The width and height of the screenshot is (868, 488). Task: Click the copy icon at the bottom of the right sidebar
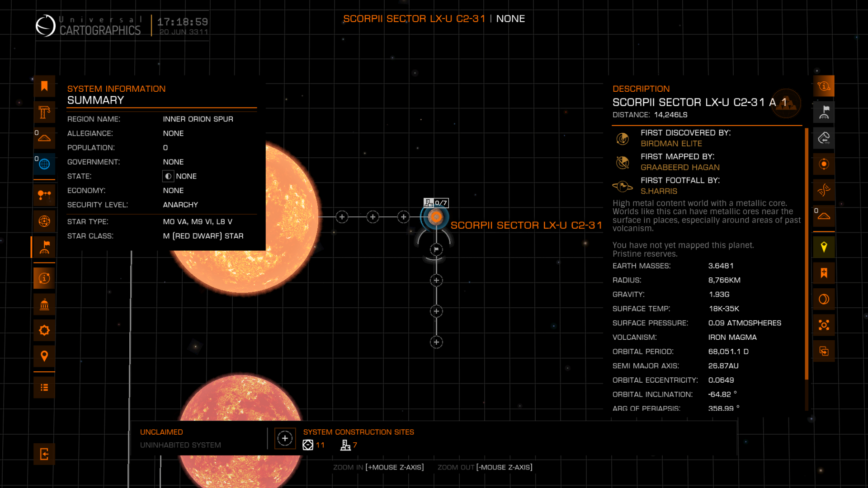tap(824, 351)
